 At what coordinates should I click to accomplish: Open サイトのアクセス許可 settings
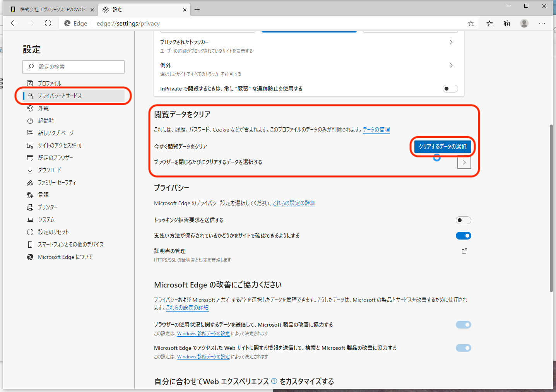74,145
